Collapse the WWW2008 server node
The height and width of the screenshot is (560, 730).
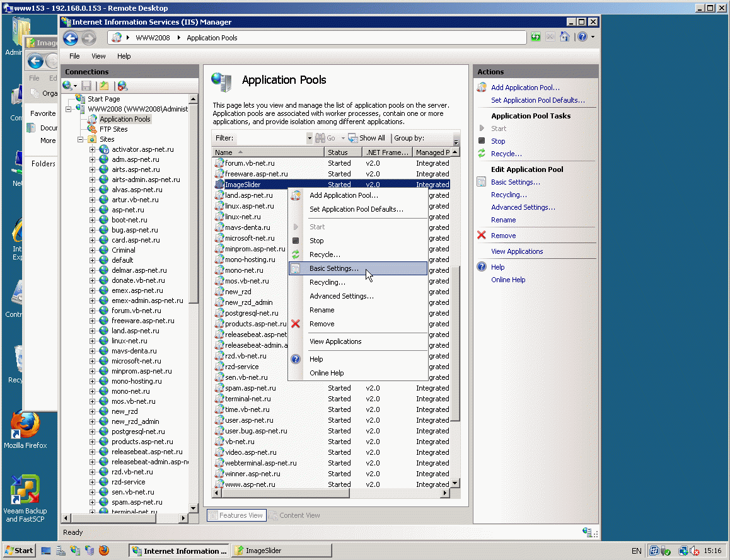pos(69,110)
